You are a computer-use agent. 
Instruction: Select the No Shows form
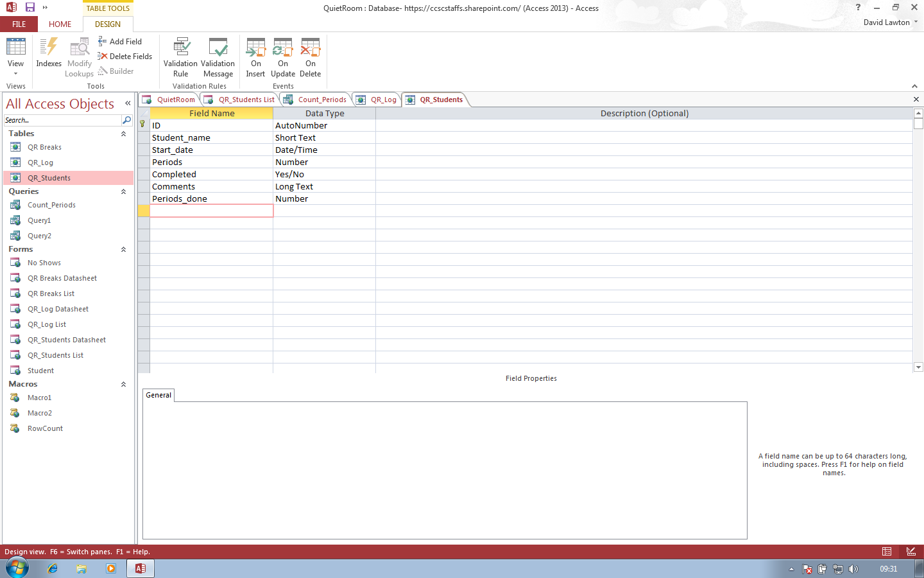[68, 263]
